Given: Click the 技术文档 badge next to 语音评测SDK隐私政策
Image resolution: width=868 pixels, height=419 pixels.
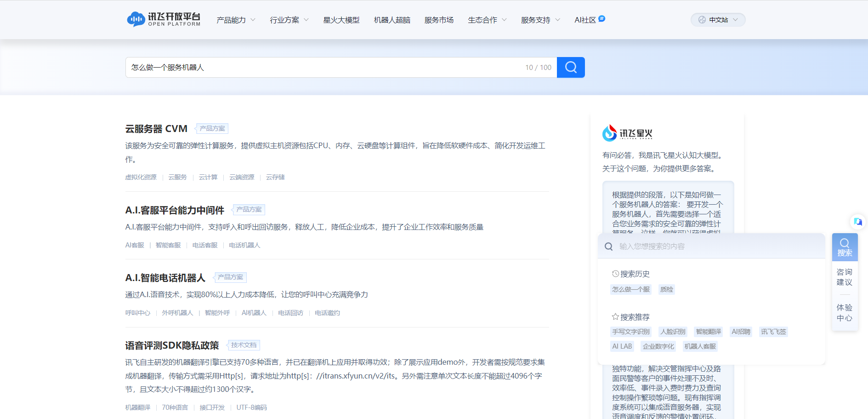Looking at the screenshot, I should click(x=244, y=345).
